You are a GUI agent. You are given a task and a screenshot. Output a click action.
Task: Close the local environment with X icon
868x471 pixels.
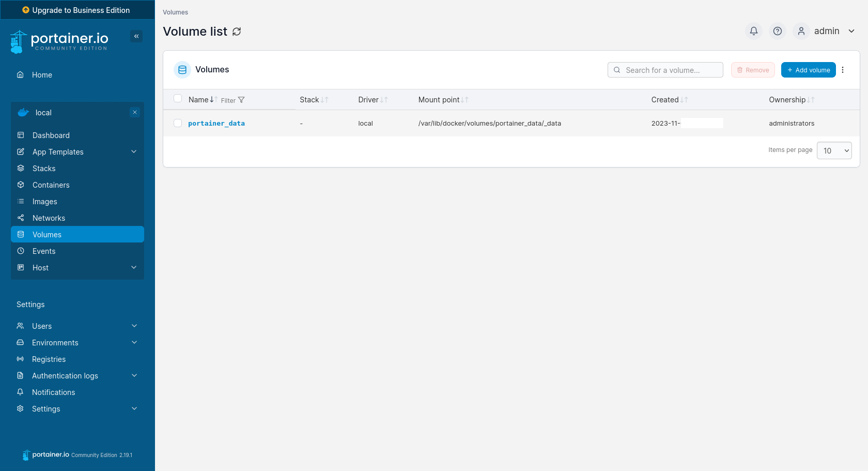click(x=135, y=112)
